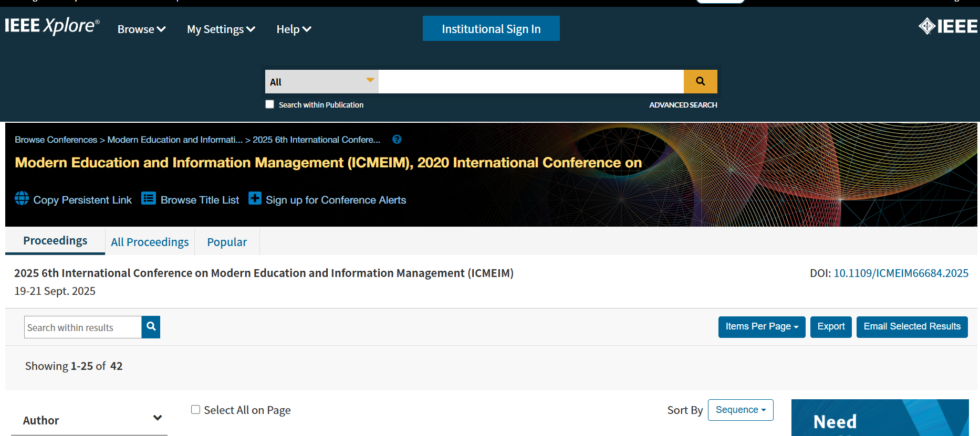
Task: Click the Copy Persistent Link globe icon
Action: pos(22,198)
